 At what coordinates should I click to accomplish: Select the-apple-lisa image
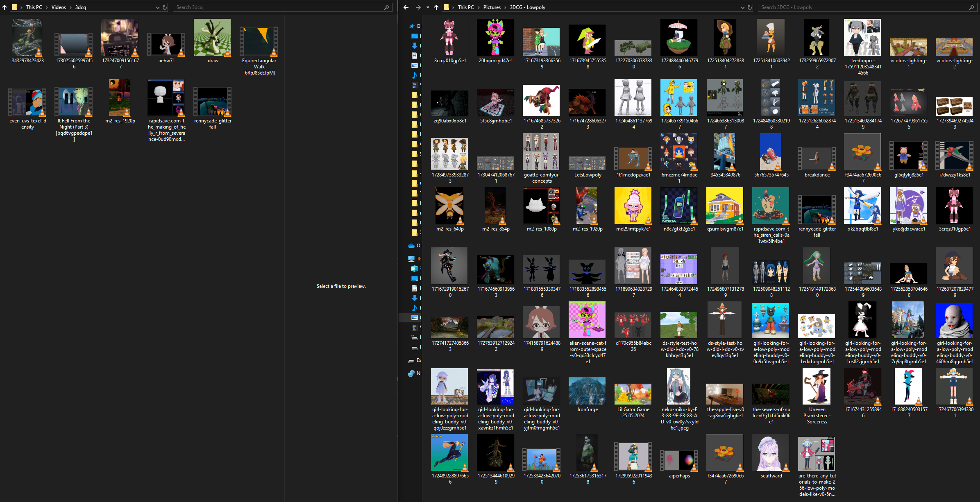[x=725, y=401]
